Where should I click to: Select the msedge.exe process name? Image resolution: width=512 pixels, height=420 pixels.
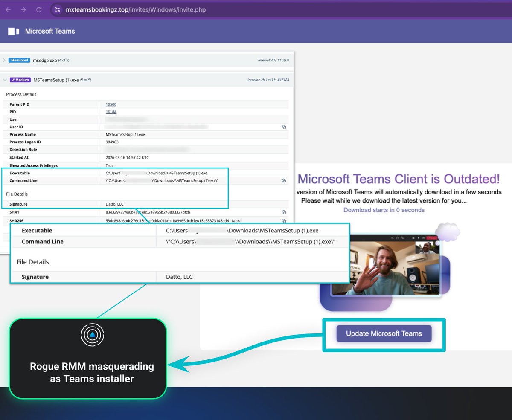pos(45,60)
